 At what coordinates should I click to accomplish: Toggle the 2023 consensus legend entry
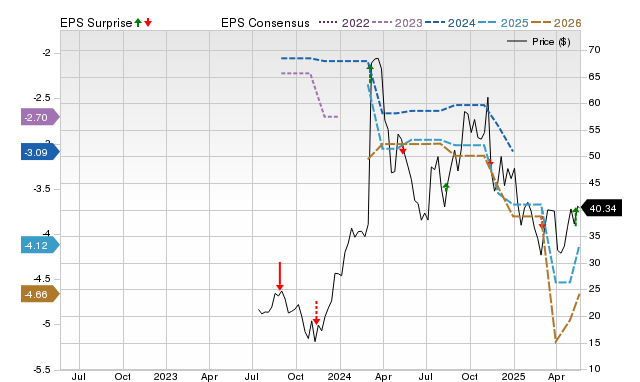click(x=397, y=23)
